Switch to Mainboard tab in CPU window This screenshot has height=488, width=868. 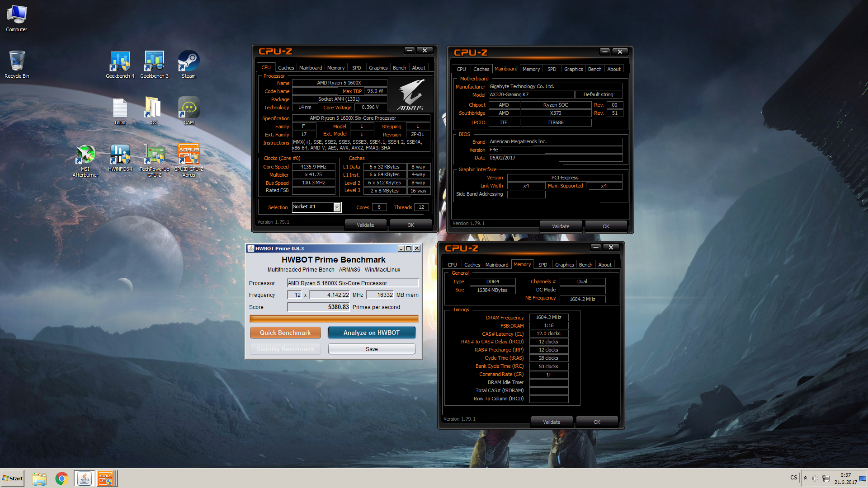pyautogui.click(x=311, y=68)
